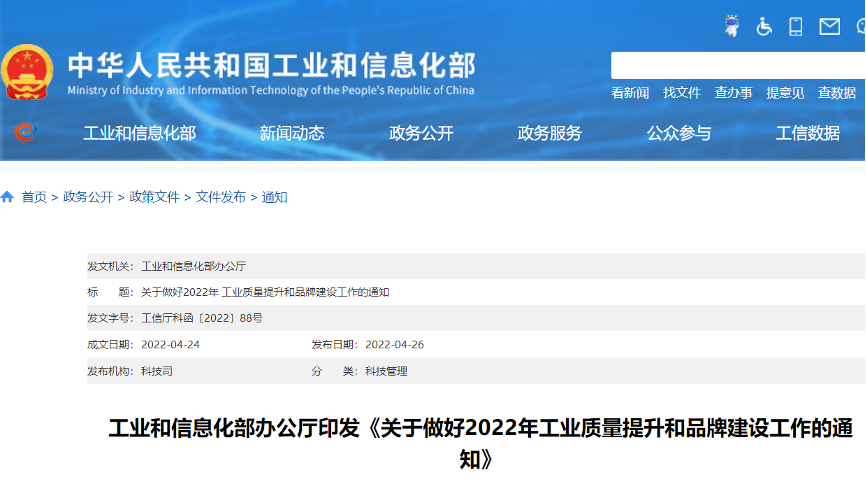Click the document number 工信厅科函〔2022〕88号

coord(202,318)
